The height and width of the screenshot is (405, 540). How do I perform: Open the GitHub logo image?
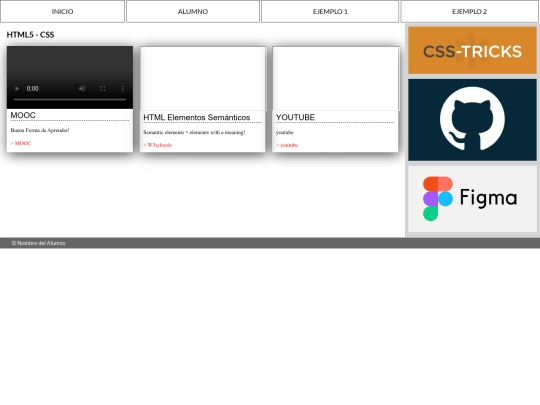472,120
